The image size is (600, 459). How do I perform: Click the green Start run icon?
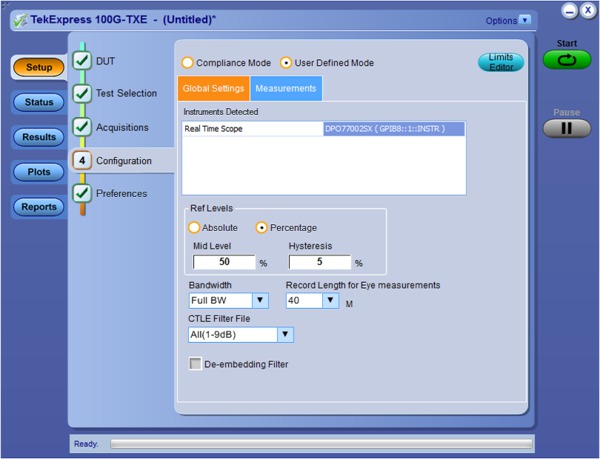point(567,60)
